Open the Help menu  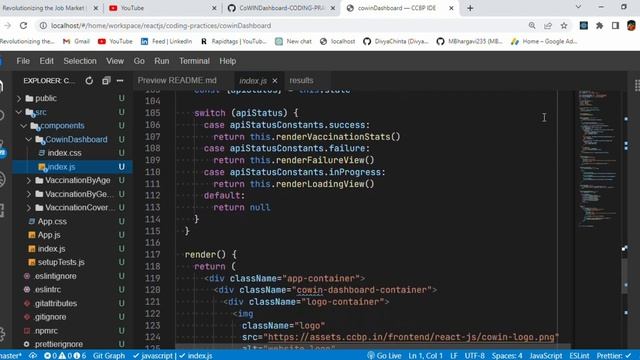click(227, 61)
